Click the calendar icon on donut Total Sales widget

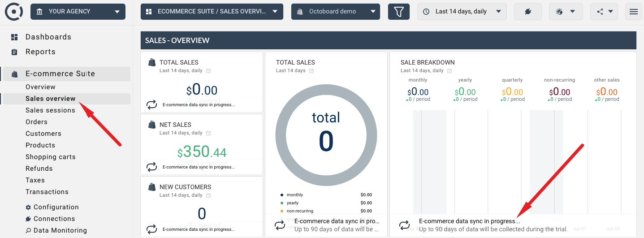pos(311,71)
